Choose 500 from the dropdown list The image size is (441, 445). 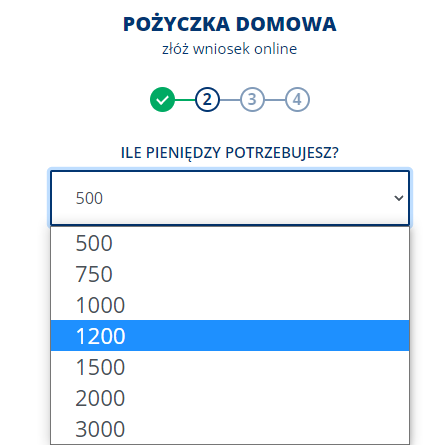(x=230, y=243)
